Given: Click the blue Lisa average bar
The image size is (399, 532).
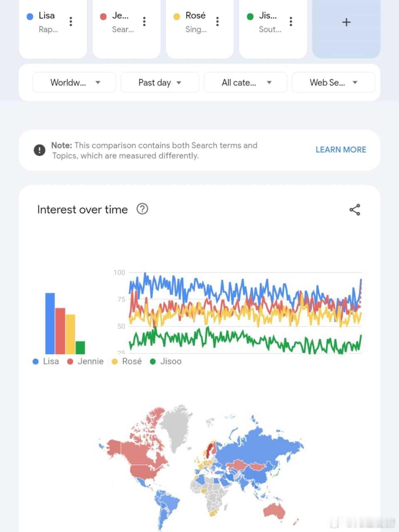Looking at the screenshot, I should tap(50, 323).
